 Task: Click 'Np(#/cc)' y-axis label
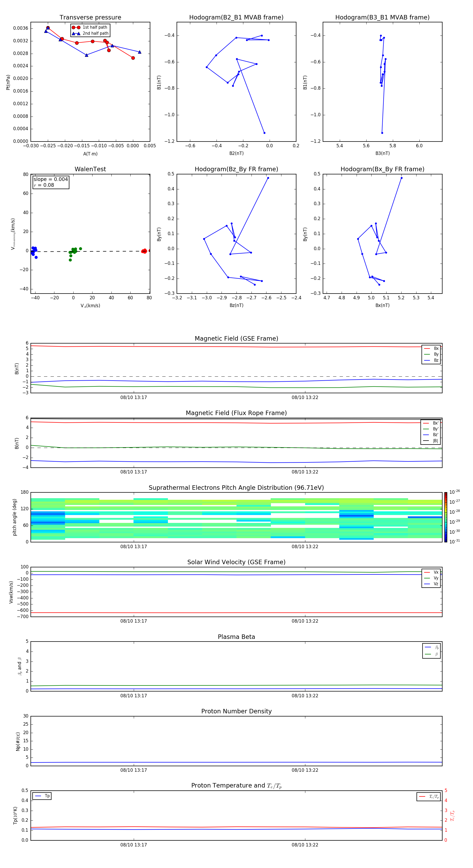[x=18, y=741]
